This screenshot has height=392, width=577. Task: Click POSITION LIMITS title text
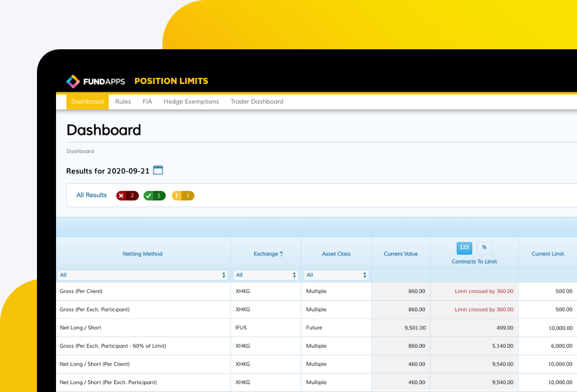[x=171, y=81]
